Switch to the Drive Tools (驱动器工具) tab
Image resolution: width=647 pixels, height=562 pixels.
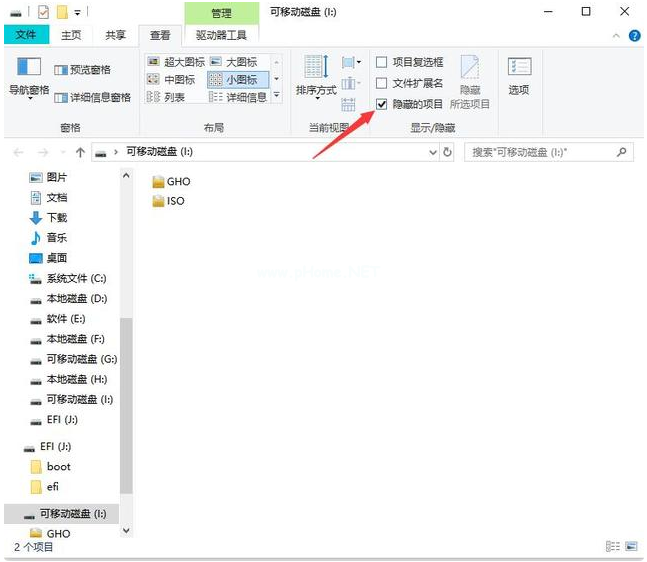point(222,35)
